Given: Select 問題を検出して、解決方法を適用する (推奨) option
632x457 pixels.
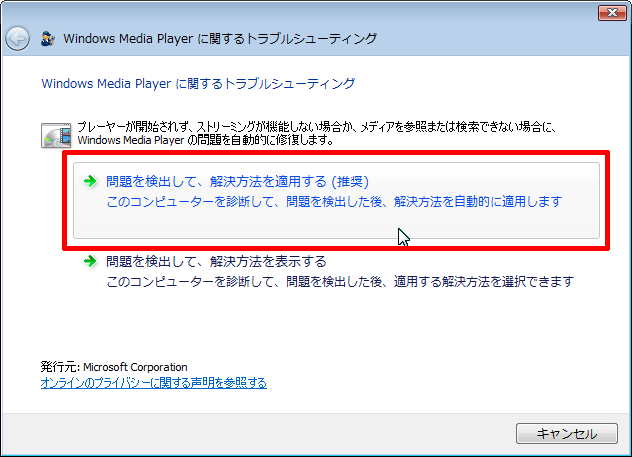Looking at the screenshot, I should tap(336, 200).
